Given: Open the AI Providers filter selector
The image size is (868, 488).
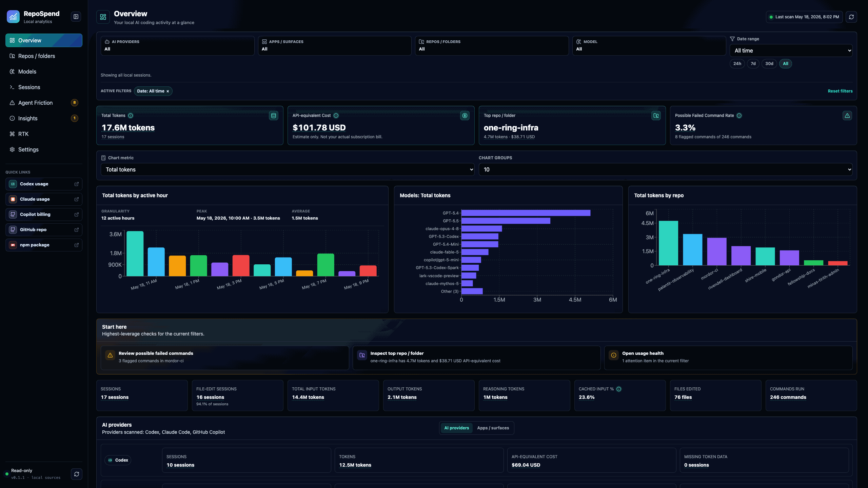Looking at the screenshot, I should [177, 46].
